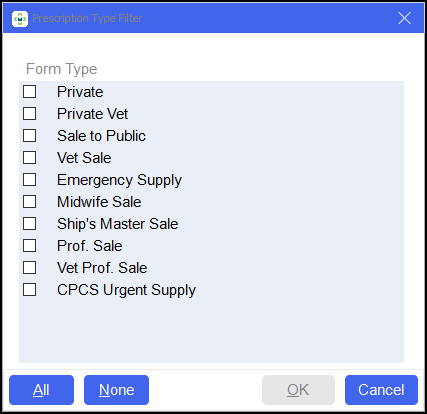The image size is (427, 414).
Task: Tick the Vet Prof. Sale checkbox
Action: pyautogui.click(x=29, y=268)
